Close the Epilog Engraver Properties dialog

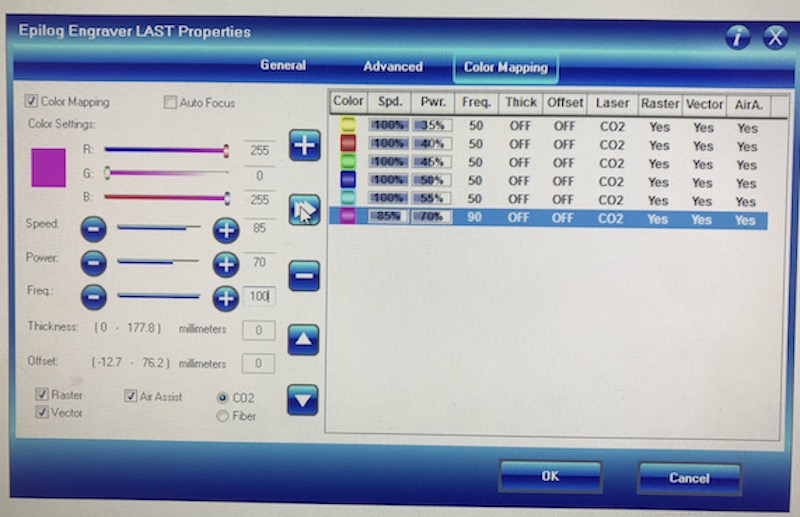point(776,37)
